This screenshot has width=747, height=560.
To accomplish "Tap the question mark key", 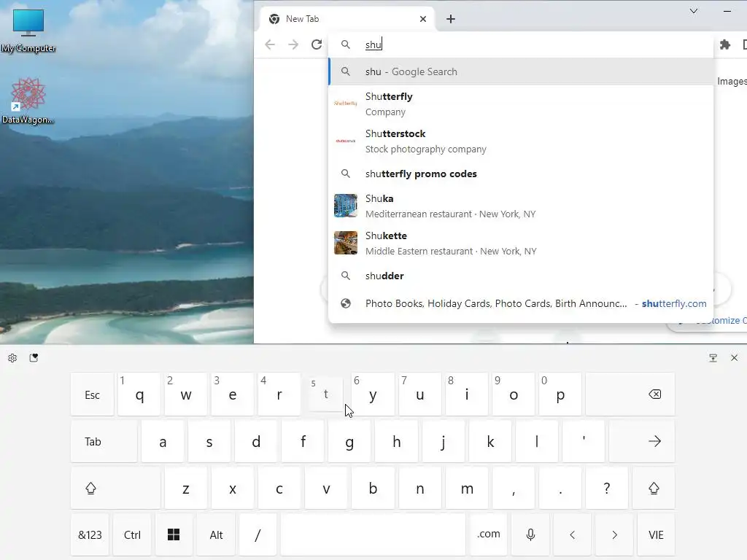I will [606, 488].
